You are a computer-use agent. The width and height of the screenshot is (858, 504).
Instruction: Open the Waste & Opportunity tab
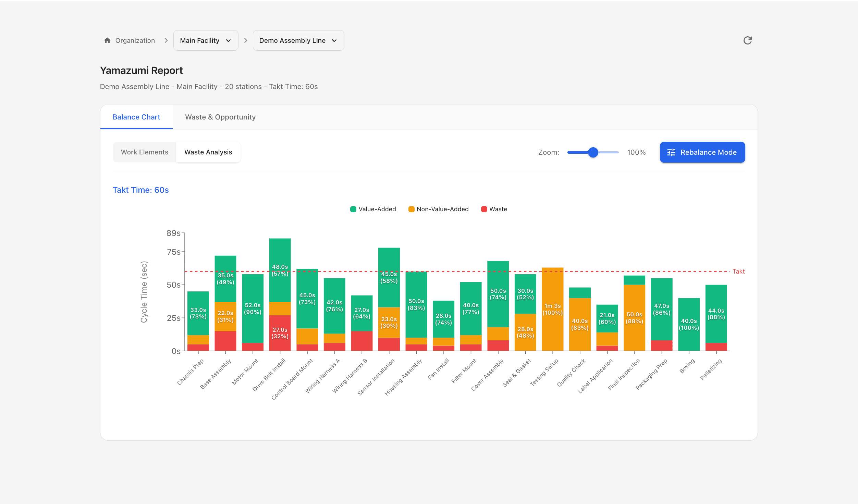[x=220, y=117]
